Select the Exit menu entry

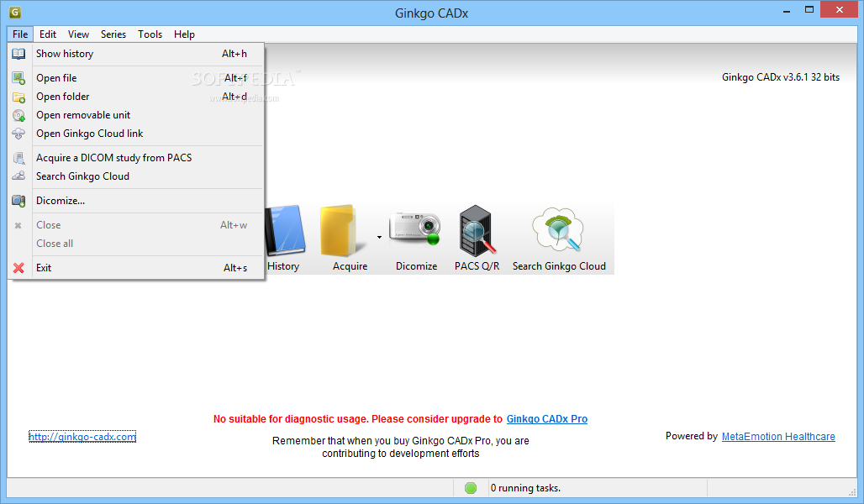pyautogui.click(x=136, y=268)
